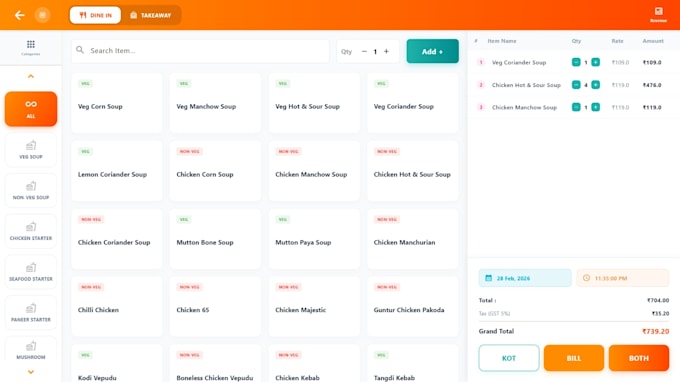Select the Veg Soup category
Viewport: 680px width, 382px height.
(x=31, y=150)
